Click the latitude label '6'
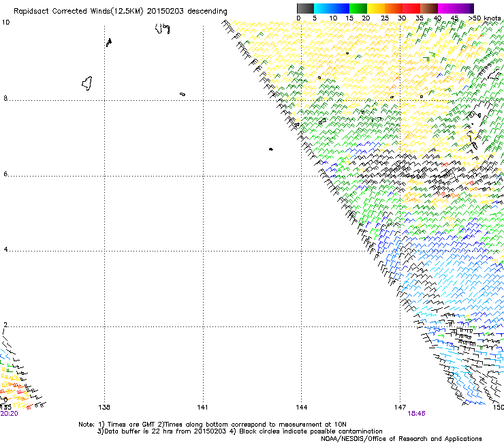 (x=5, y=174)
